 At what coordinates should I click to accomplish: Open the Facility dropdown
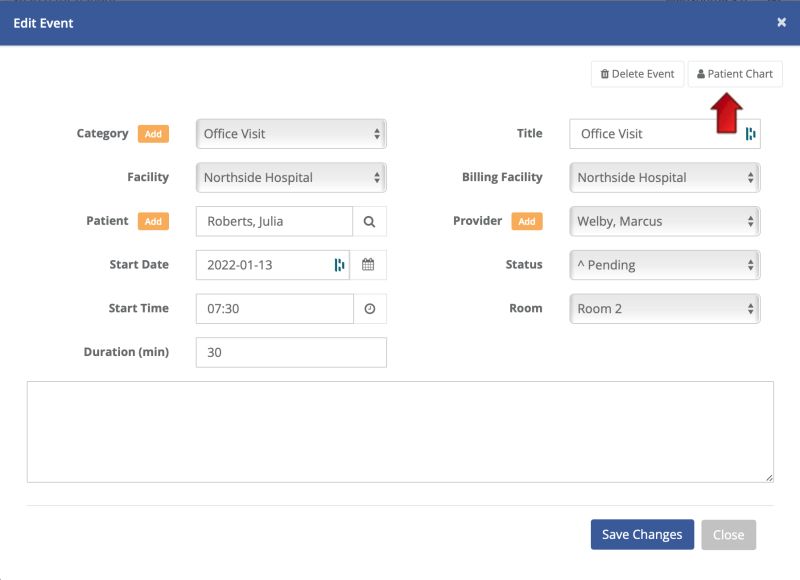pos(291,178)
